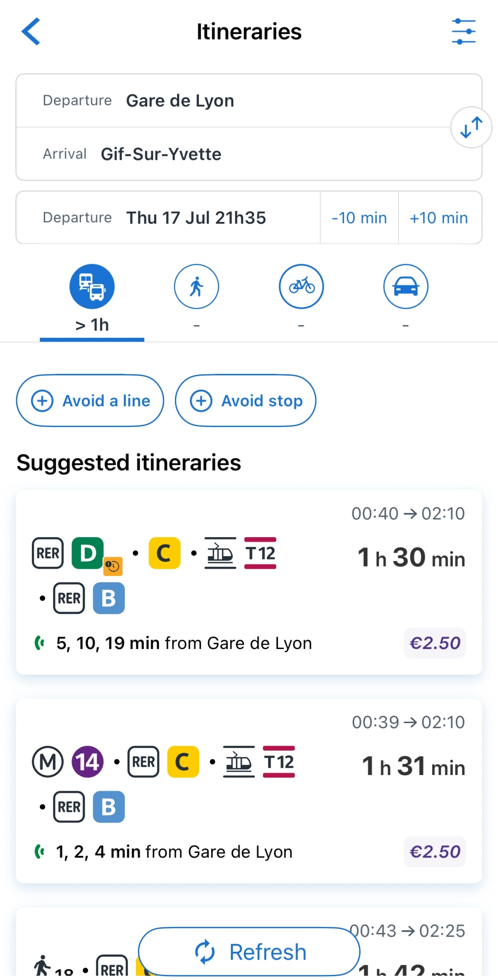Viewport: 498px width, 980px height.
Task: Tap the T12 tram badge in first itinerary
Action: (260, 553)
